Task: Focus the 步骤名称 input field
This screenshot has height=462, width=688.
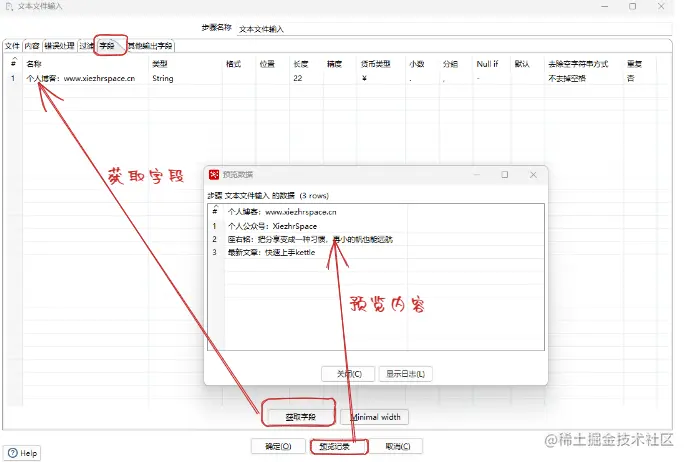Action: tap(454, 29)
